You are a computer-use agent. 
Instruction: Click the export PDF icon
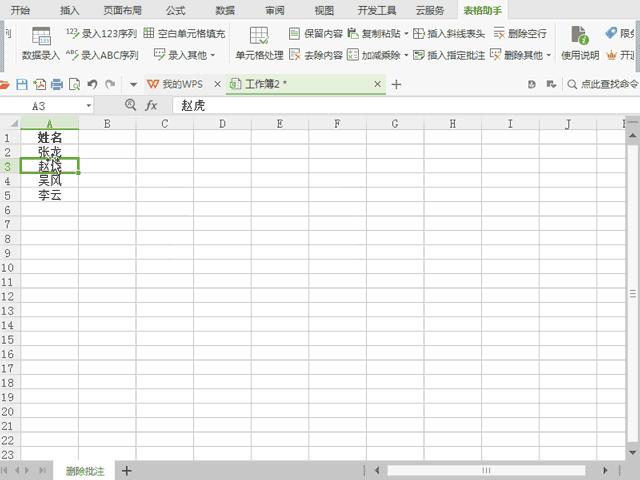pos(40,84)
